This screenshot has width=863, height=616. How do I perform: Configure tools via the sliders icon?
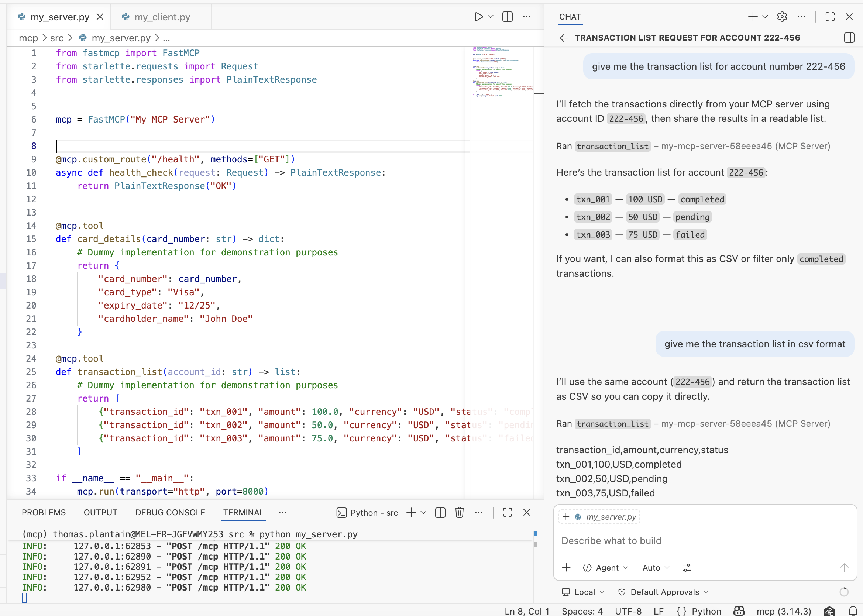687,567
